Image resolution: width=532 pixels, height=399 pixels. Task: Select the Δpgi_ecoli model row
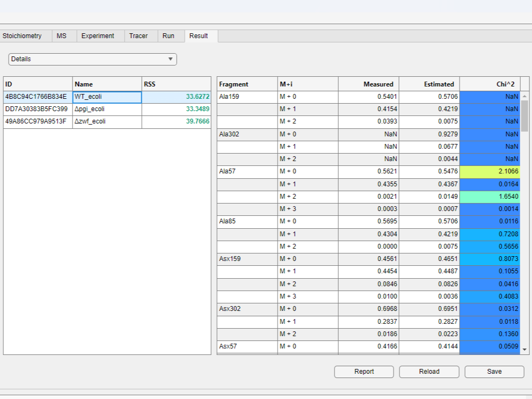pyautogui.click(x=105, y=110)
